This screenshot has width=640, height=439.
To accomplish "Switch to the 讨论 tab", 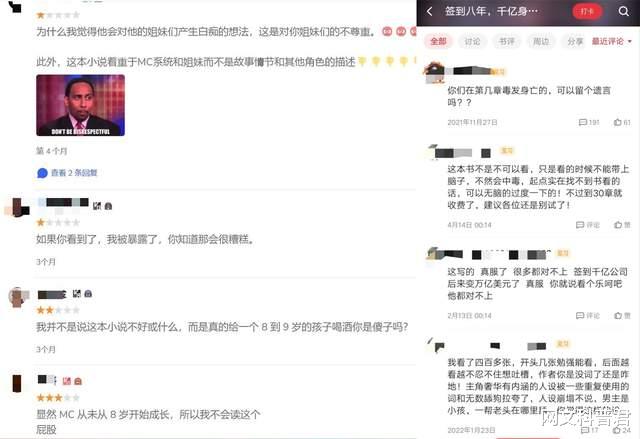I will tap(472, 41).
